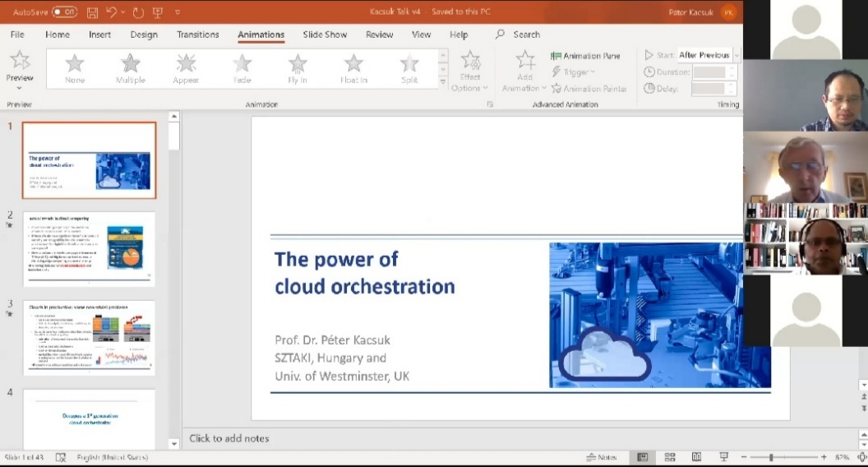This screenshot has height=467, width=868.
Task: Open the Help tab
Action: (x=459, y=35)
